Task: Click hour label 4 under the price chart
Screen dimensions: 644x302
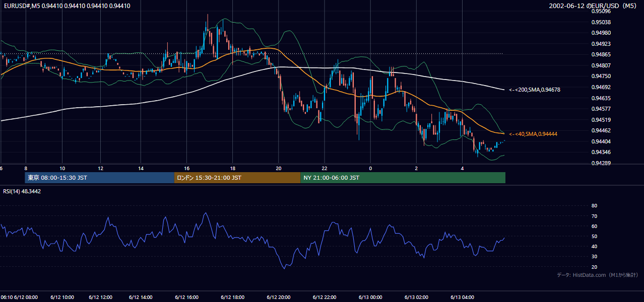Action: coord(462,168)
